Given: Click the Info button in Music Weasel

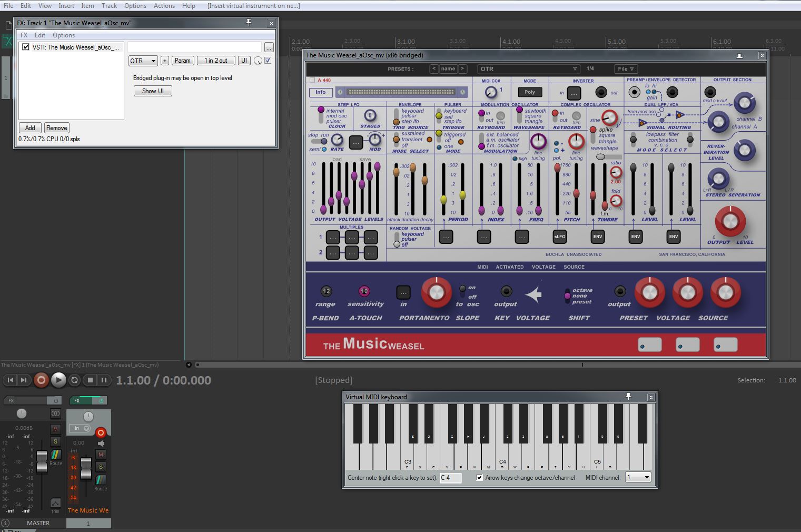Looking at the screenshot, I should 321,92.
